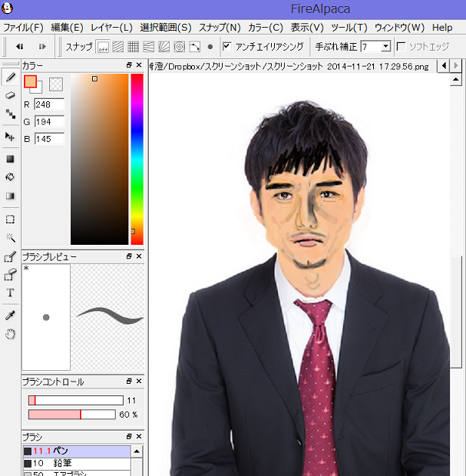
Task: Enable concentric circle snap
Action: tap(180, 47)
